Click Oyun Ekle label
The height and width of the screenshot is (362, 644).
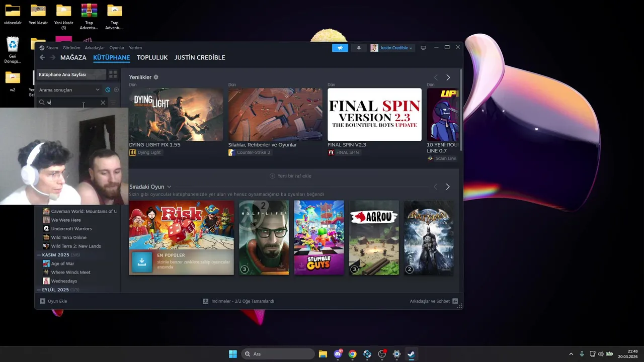[x=57, y=301]
